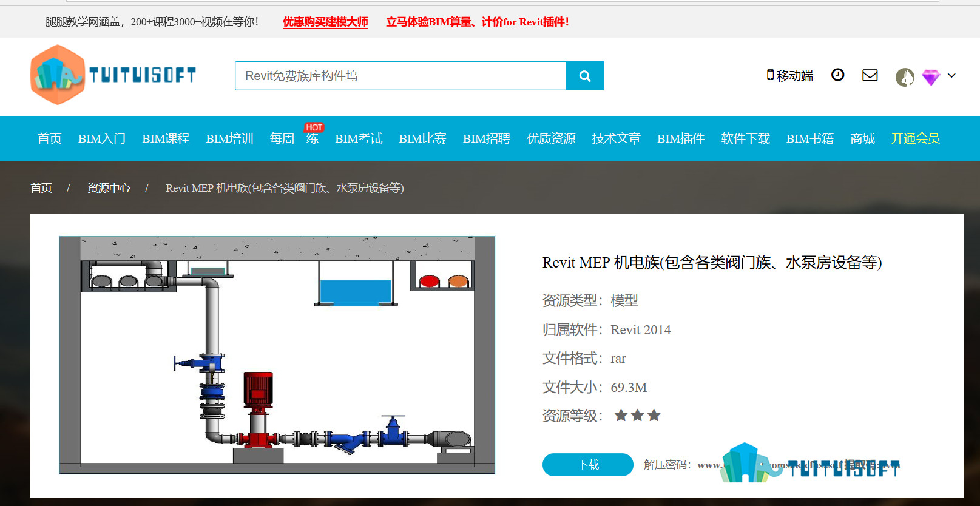Expand the user account dropdown arrow
The height and width of the screenshot is (506, 980).
click(951, 76)
